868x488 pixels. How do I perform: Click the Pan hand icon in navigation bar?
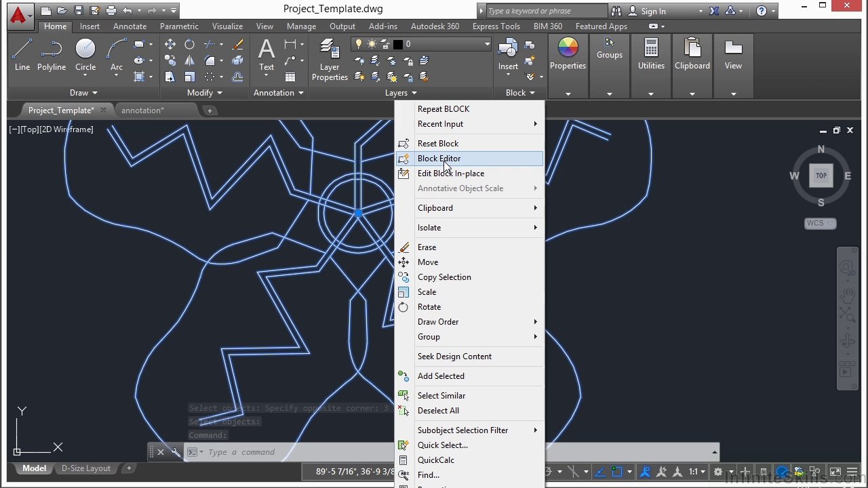[x=847, y=296]
